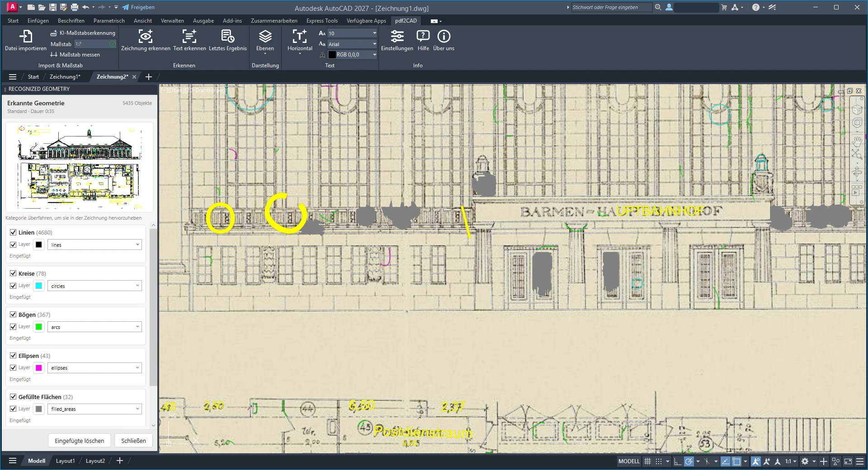The width and height of the screenshot is (868, 470).
Task: Open Letztes Ergebnis
Action: (227, 37)
